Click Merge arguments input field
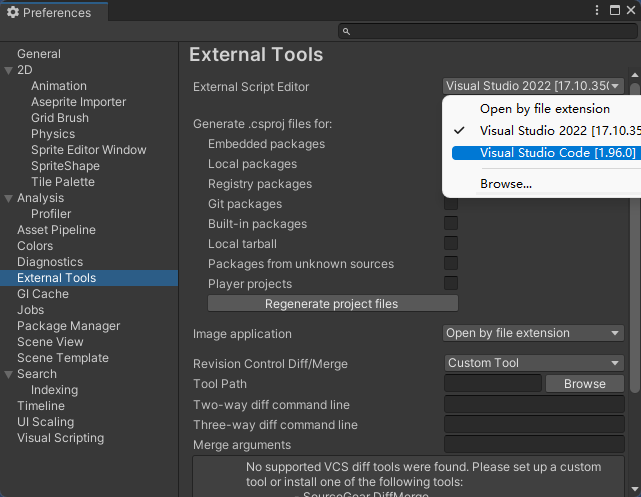This screenshot has width=641, height=497. 534,444
